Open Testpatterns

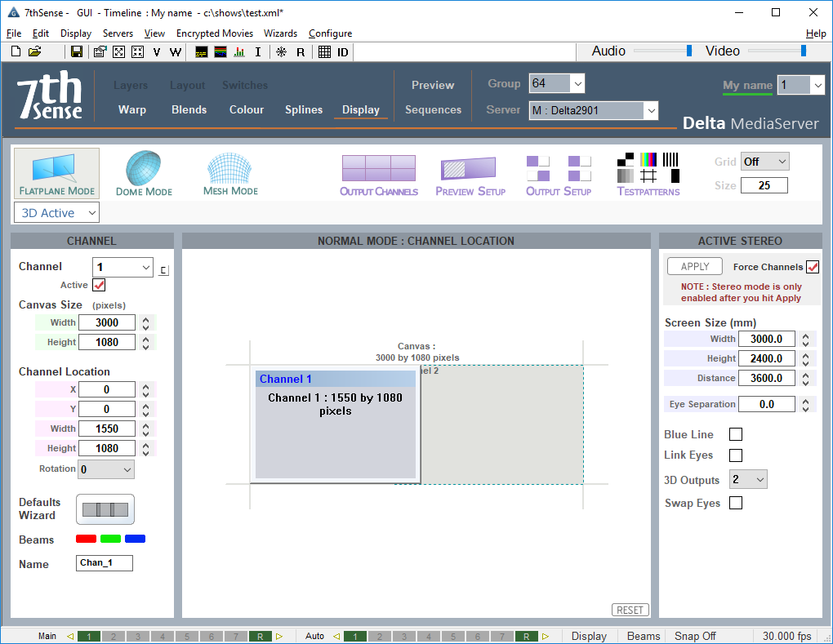648,175
